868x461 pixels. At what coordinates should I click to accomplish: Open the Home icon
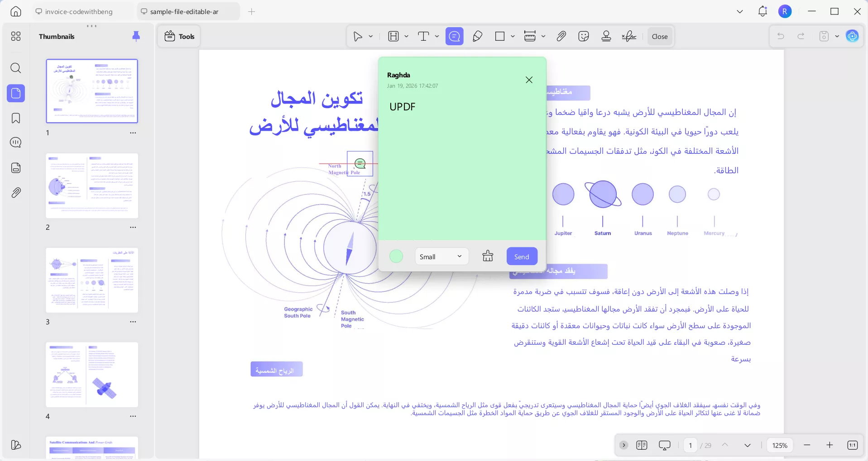coord(16,12)
